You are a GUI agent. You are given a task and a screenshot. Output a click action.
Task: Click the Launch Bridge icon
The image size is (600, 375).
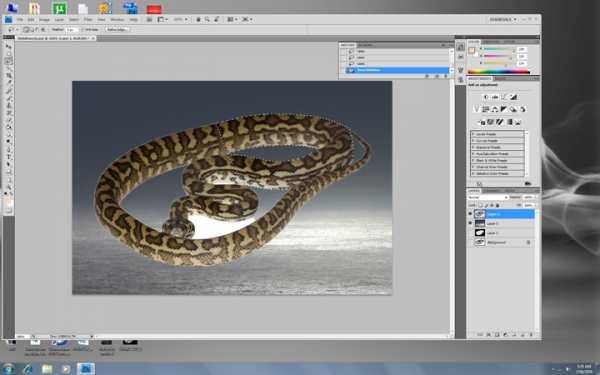150,19
